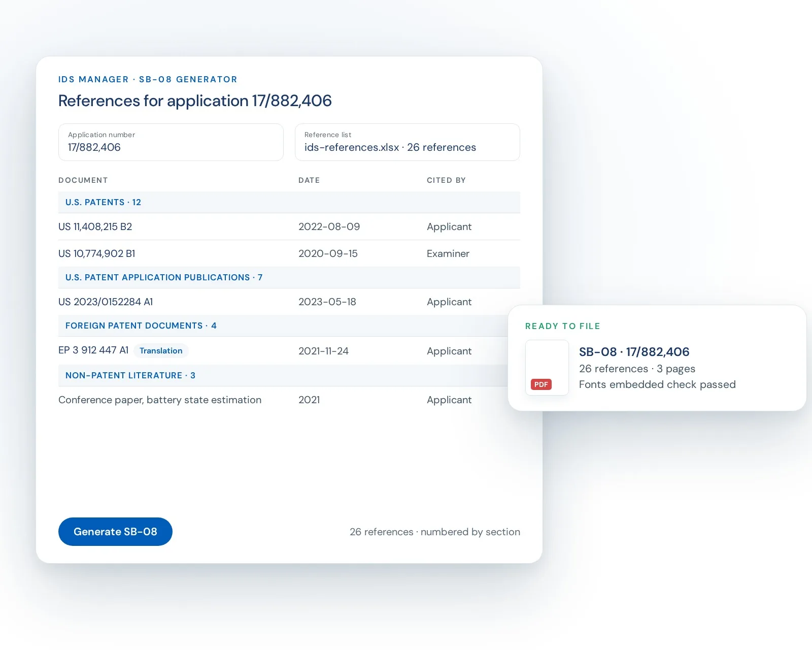Select the Translation tag on EP 3 912 447 A1
This screenshot has width=812, height=650.
tap(161, 351)
